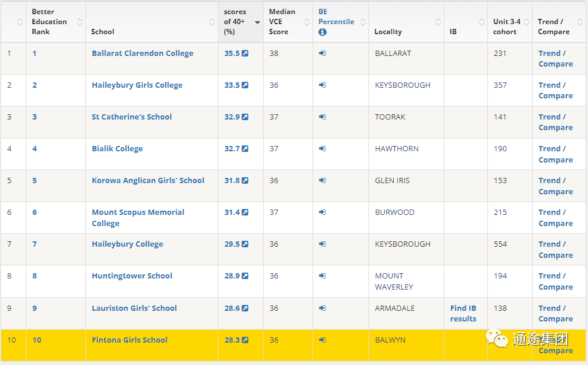The height and width of the screenshot is (365, 588).
Task: Click the info icon under BE Percentile header
Action: click(323, 32)
